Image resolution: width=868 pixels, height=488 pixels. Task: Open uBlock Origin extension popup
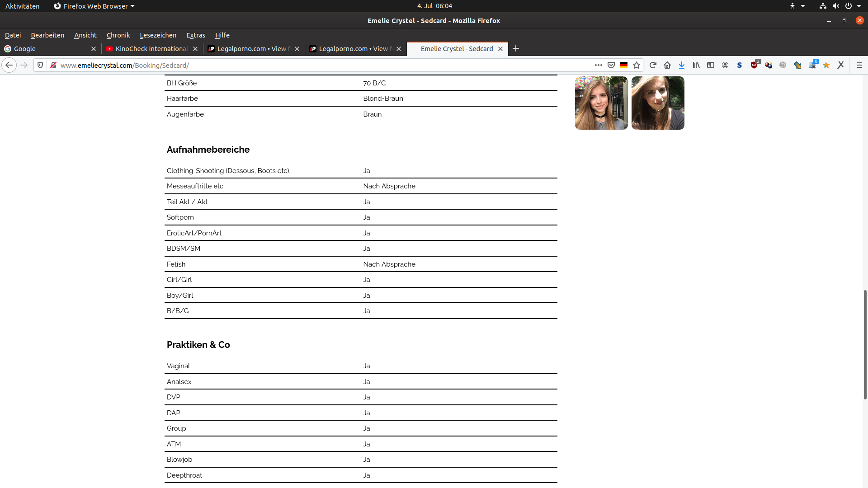754,65
